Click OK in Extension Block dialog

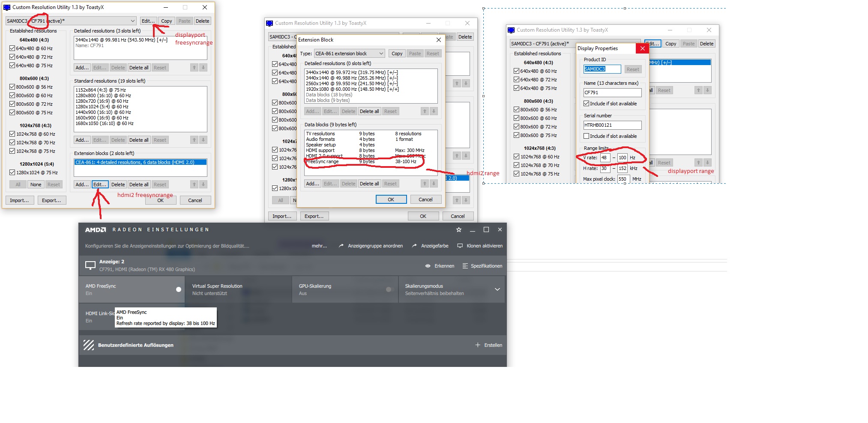(391, 200)
